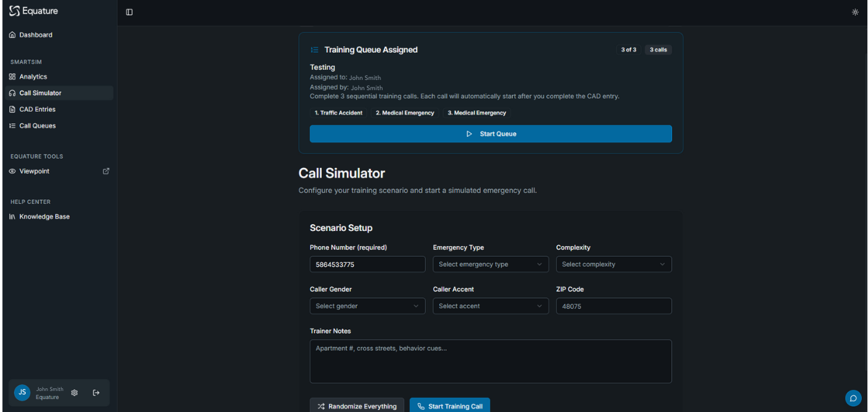Go to Analytics in the sidebar

tap(33, 77)
